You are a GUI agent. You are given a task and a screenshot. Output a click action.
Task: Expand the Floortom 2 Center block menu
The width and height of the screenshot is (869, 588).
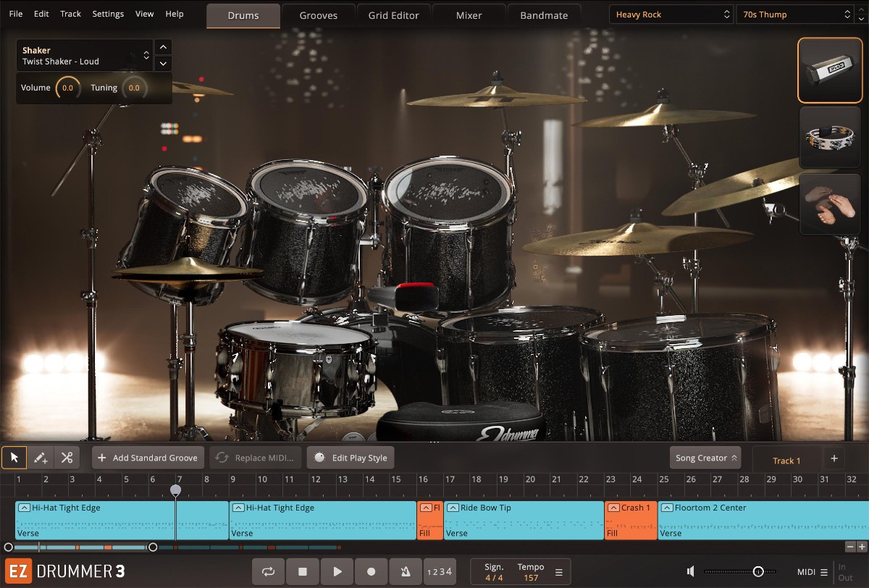[667, 508]
